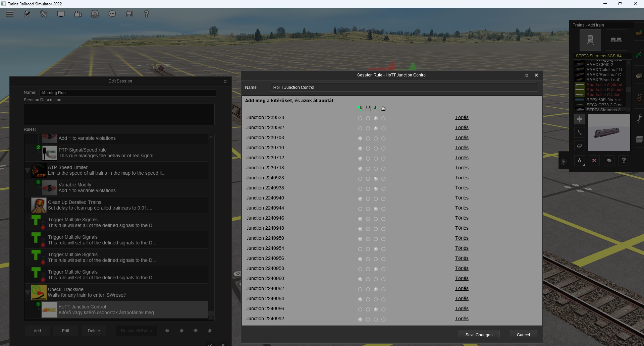The height and width of the screenshot is (346, 644).
Task: Open the topology terrain tab
Action: 639,33
